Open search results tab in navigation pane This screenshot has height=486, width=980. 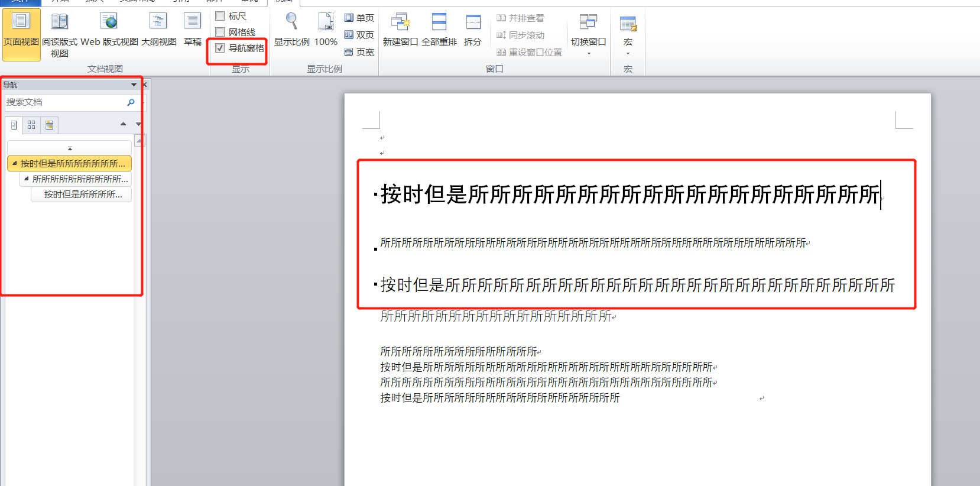[x=49, y=125]
